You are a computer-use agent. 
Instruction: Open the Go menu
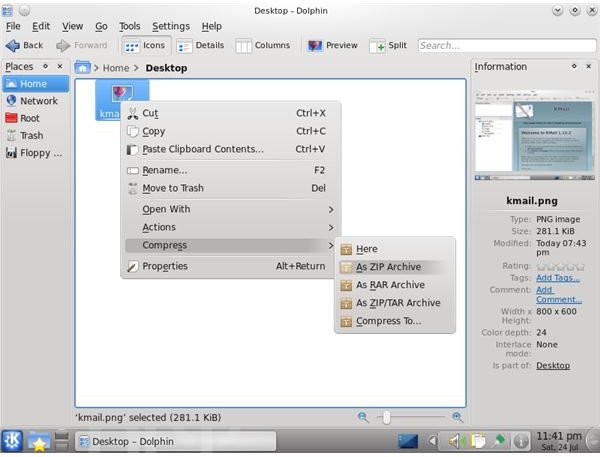[x=101, y=26]
